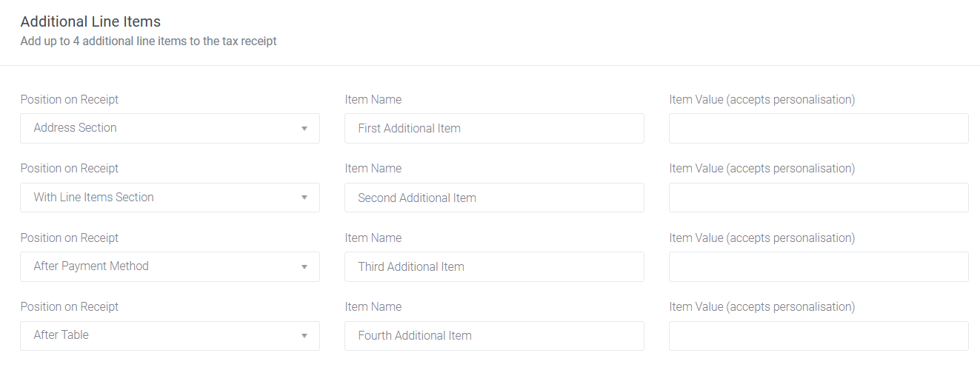Focus the Fourth Additional Item name field
Viewport: 980px width, 370px height.
[494, 336]
